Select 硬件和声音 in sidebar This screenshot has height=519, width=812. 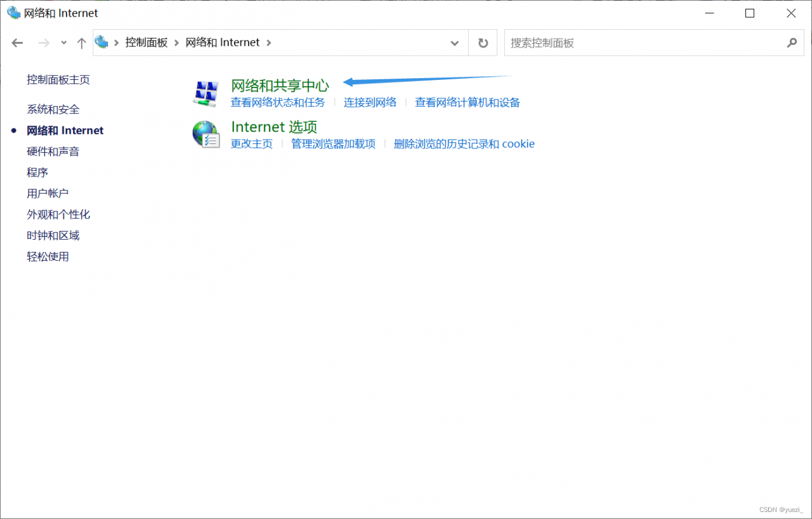(x=53, y=151)
